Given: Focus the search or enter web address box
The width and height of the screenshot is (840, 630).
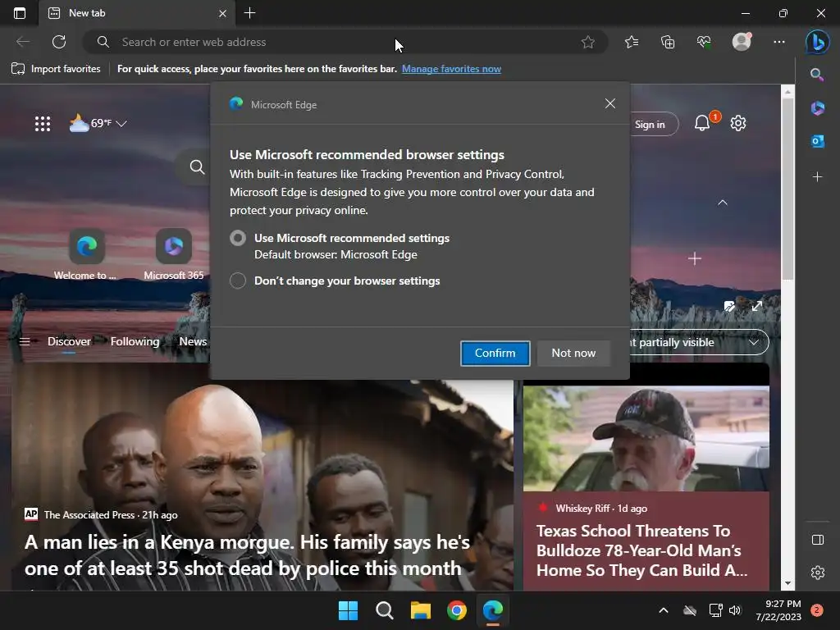Looking at the screenshot, I should (x=345, y=42).
